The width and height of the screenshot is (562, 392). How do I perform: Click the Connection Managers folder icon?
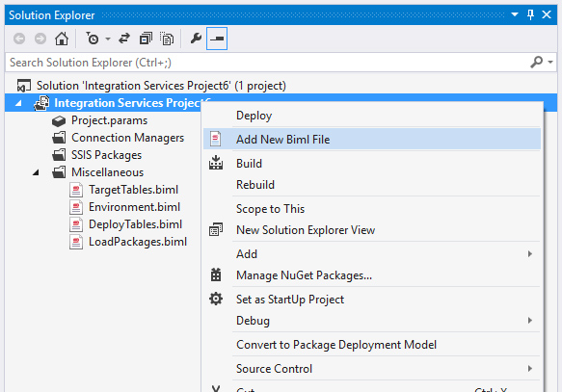(59, 138)
